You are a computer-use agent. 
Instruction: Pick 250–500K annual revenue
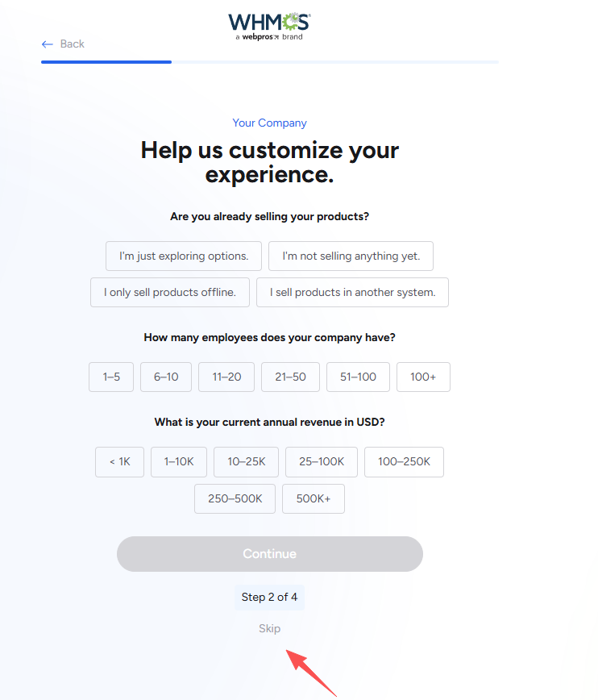click(x=235, y=498)
